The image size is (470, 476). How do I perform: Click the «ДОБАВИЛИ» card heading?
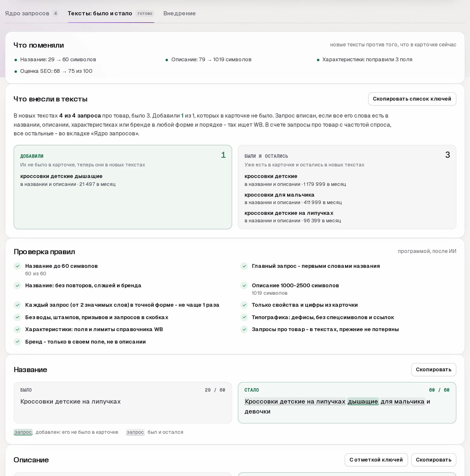click(x=32, y=156)
